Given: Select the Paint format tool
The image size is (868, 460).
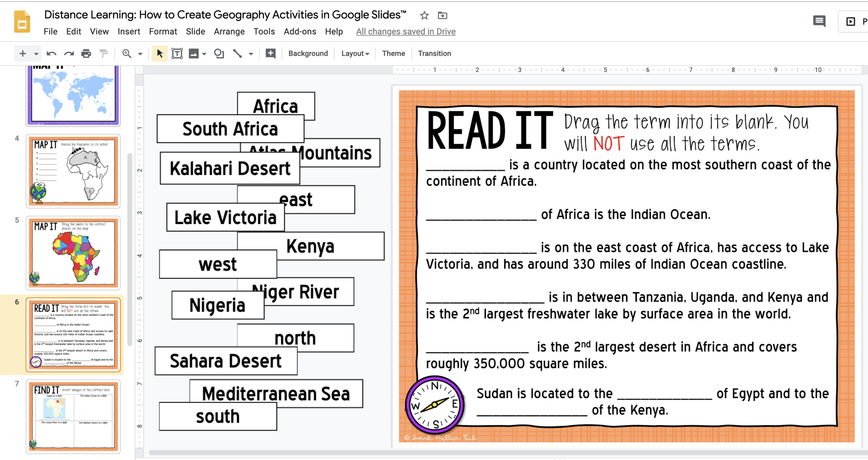Looking at the screenshot, I should point(103,53).
